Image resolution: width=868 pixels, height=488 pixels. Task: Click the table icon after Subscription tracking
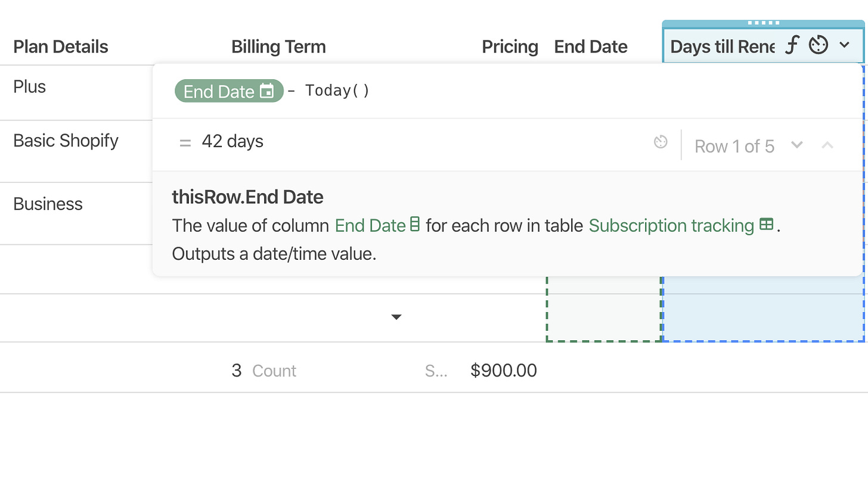(x=767, y=225)
